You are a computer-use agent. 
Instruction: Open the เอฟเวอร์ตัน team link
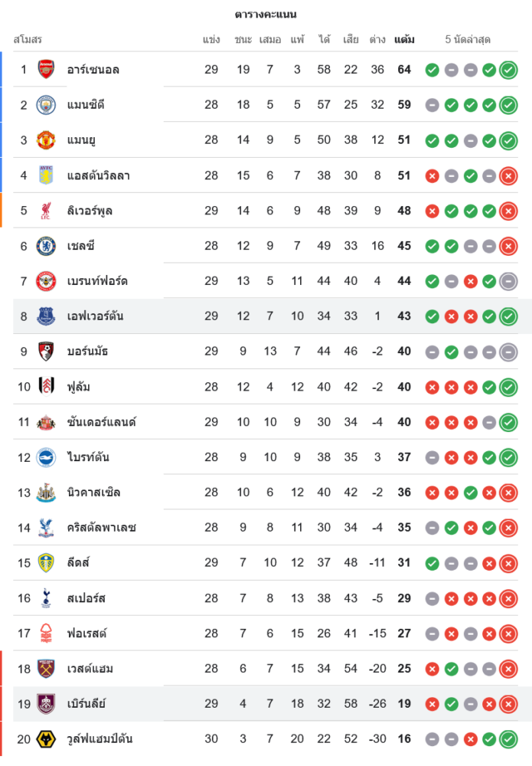pyautogui.click(x=95, y=316)
